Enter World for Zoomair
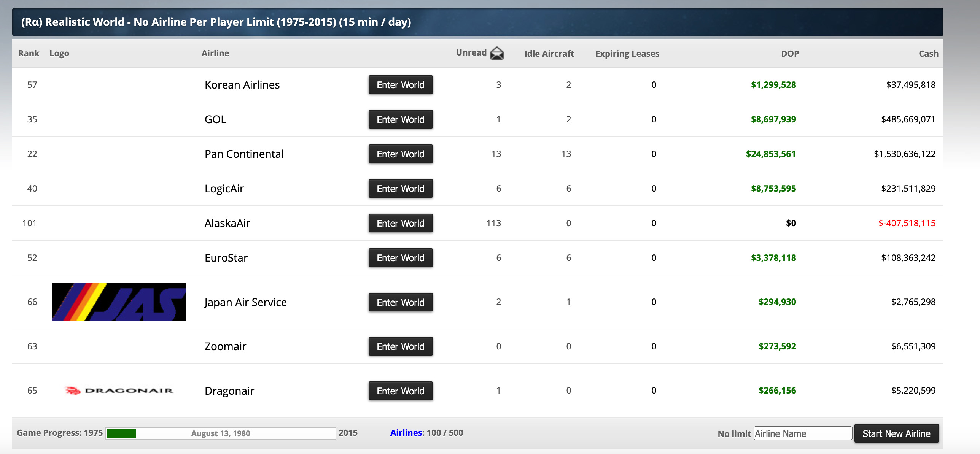The width and height of the screenshot is (980, 454). pyautogui.click(x=401, y=346)
